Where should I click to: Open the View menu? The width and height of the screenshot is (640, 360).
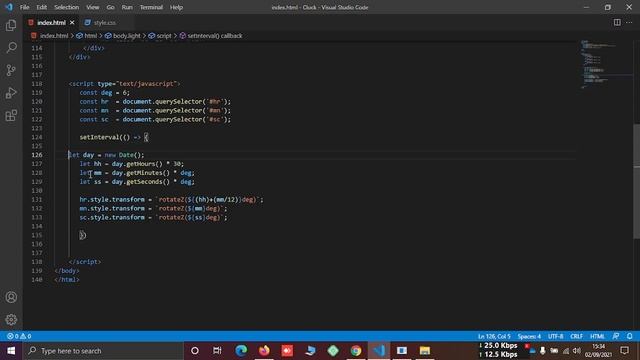(x=93, y=7)
